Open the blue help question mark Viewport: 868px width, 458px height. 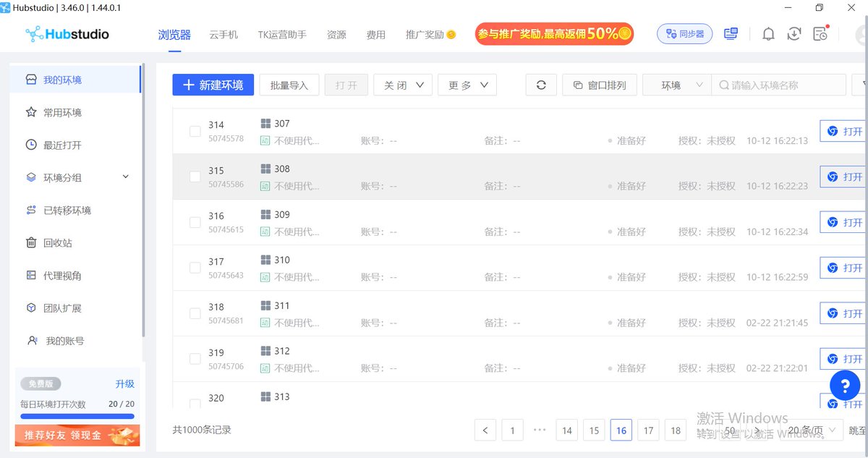844,385
